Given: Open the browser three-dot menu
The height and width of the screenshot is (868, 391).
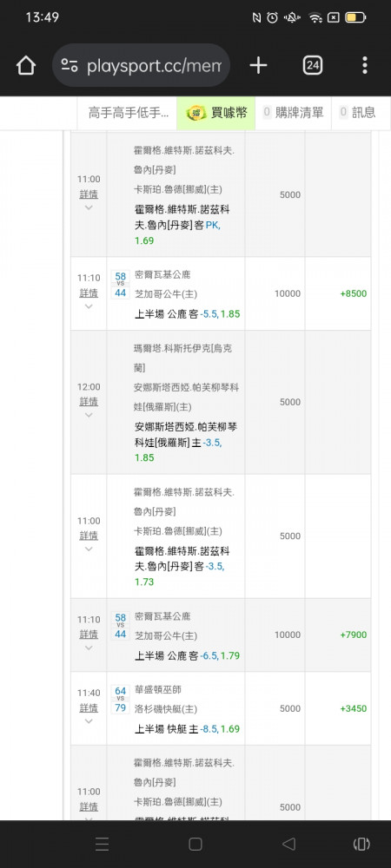Looking at the screenshot, I should point(364,65).
